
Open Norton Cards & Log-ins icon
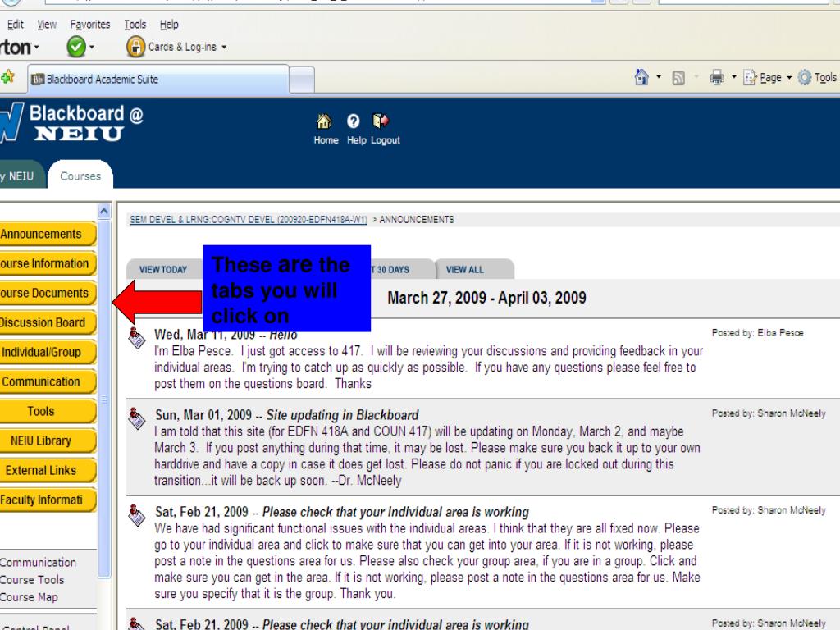(135, 47)
